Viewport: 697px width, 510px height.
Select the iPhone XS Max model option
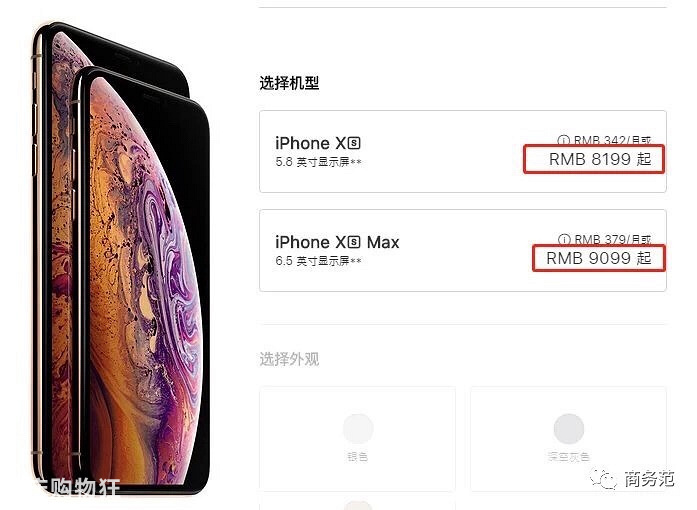tap(463, 250)
